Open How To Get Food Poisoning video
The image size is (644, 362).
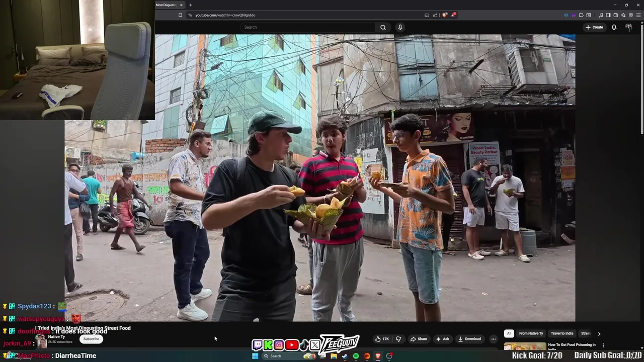click(x=572, y=346)
